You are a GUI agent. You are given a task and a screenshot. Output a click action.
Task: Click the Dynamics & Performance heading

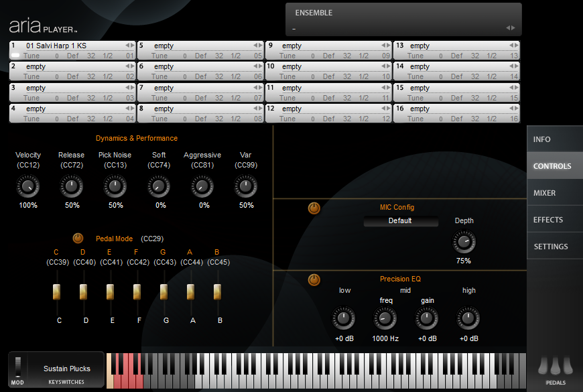(x=137, y=138)
